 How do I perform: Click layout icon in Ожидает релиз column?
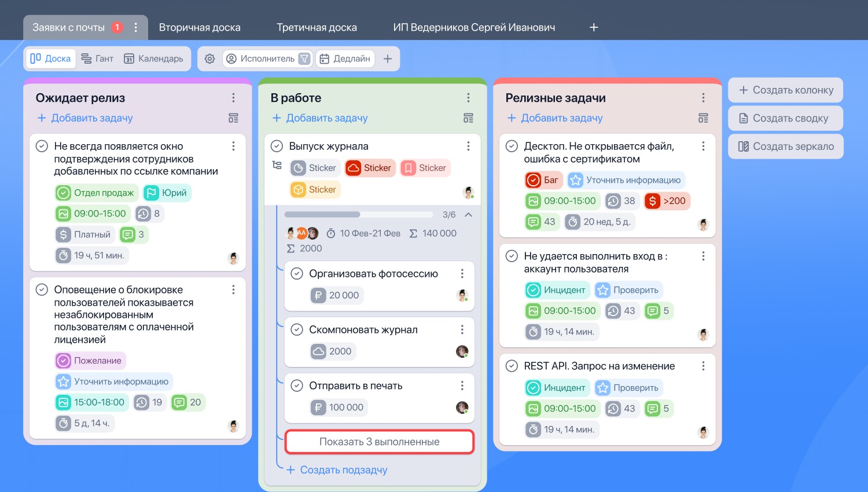pyautogui.click(x=233, y=118)
